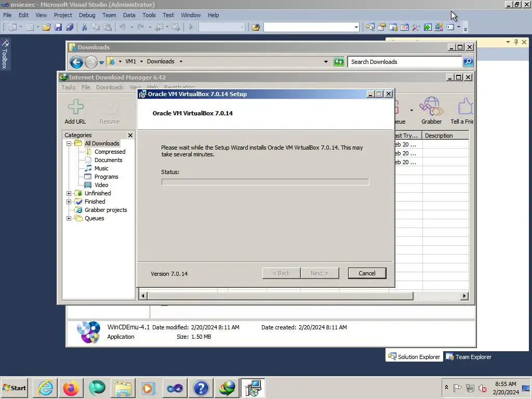Click Explorer back arrow in Downloads window
Screen dimensions: 532x399
76,62
